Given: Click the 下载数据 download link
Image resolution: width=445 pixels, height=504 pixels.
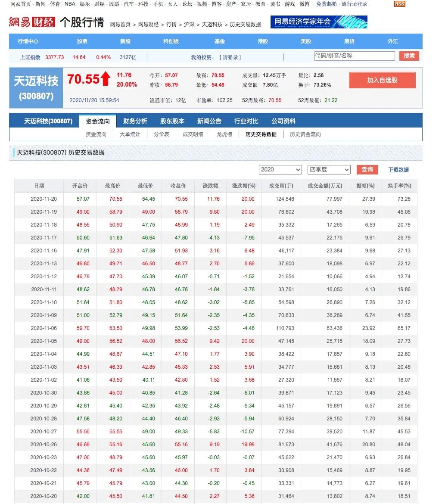Looking at the screenshot, I should click(x=398, y=170).
